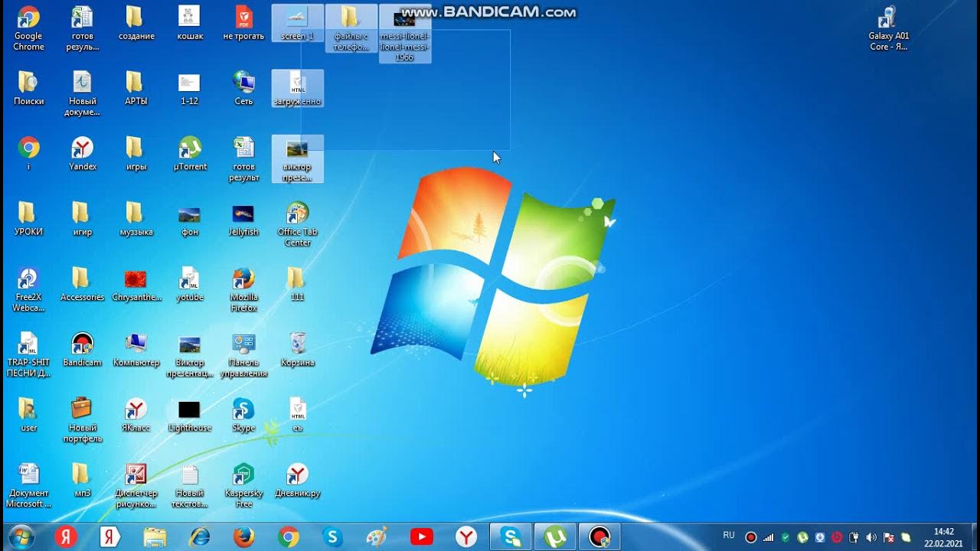
Task: Select the УРОКИ folder
Action: (28, 219)
